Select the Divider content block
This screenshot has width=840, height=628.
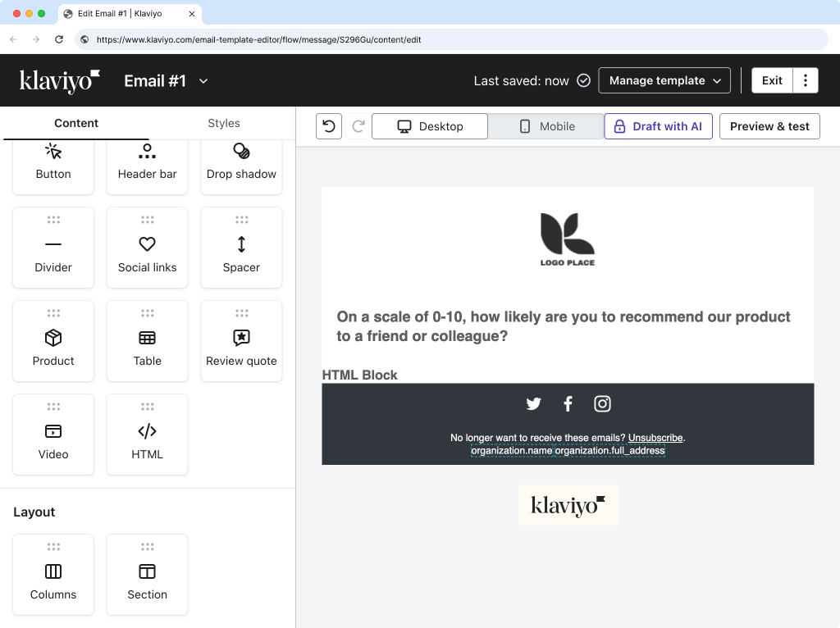pos(52,248)
